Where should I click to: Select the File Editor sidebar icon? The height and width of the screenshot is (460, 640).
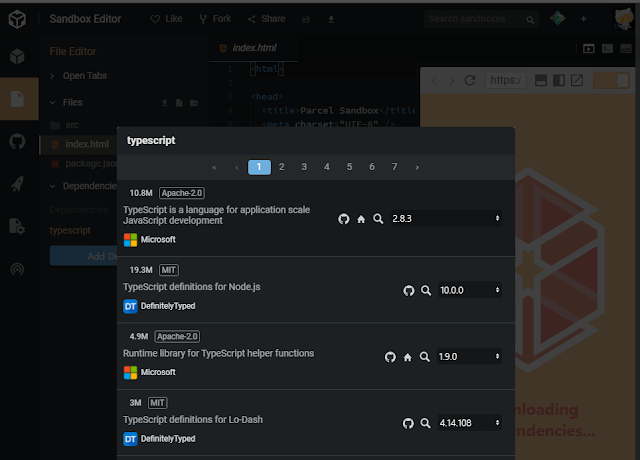coord(18,99)
